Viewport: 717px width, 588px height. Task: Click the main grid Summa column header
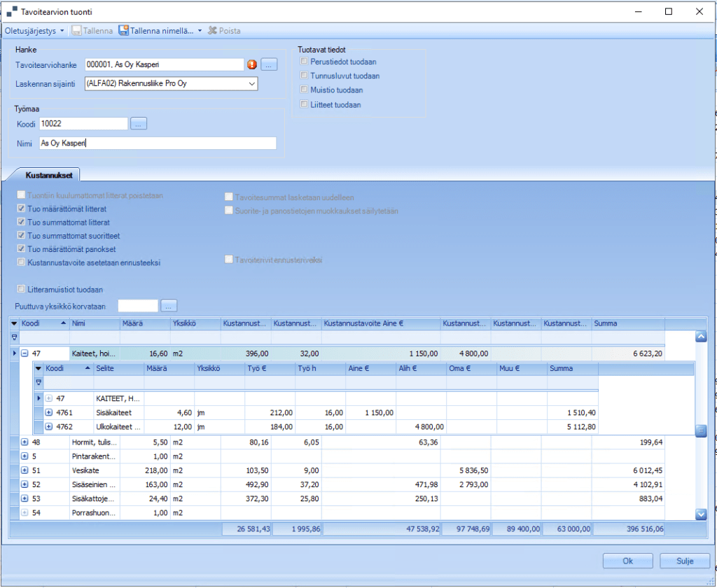pyautogui.click(x=628, y=323)
